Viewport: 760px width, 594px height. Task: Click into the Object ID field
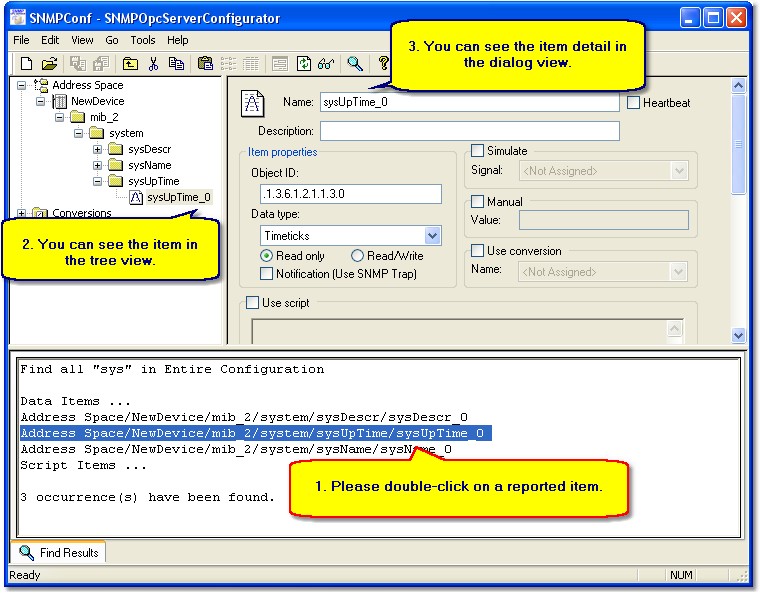[x=351, y=194]
